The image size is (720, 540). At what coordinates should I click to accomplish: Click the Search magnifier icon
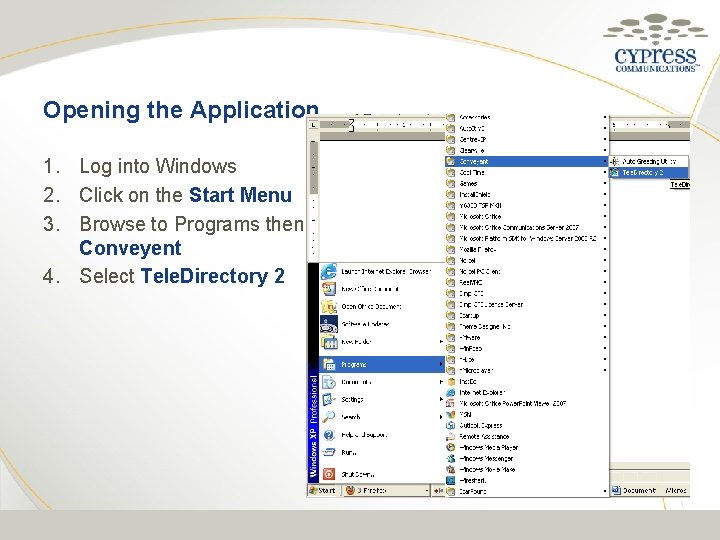coord(329,417)
